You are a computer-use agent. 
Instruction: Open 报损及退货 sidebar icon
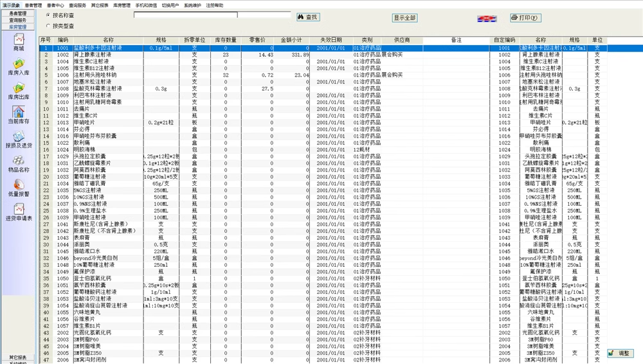tap(19, 140)
